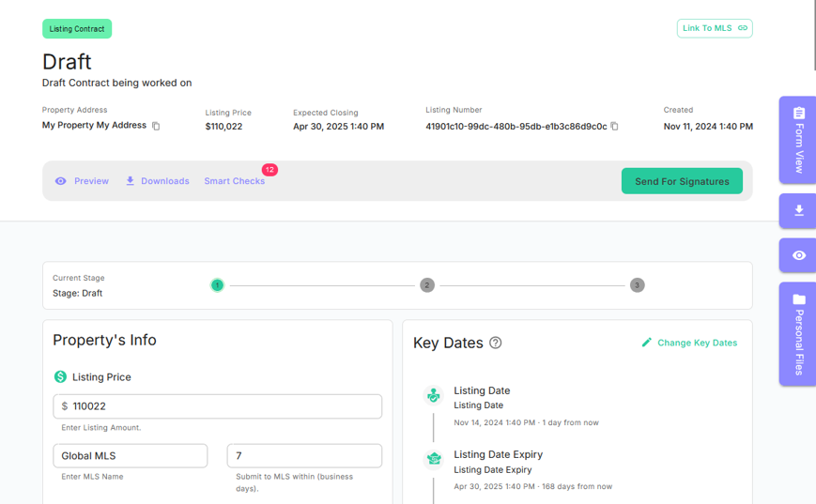This screenshot has width=816, height=504.
Task: Click the green dollar Listing Price icon
Action: (60, 376)
